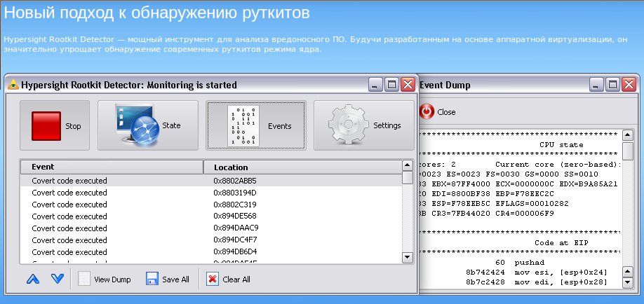
Task: Click the blue up arrow icon
Action: 33,279
